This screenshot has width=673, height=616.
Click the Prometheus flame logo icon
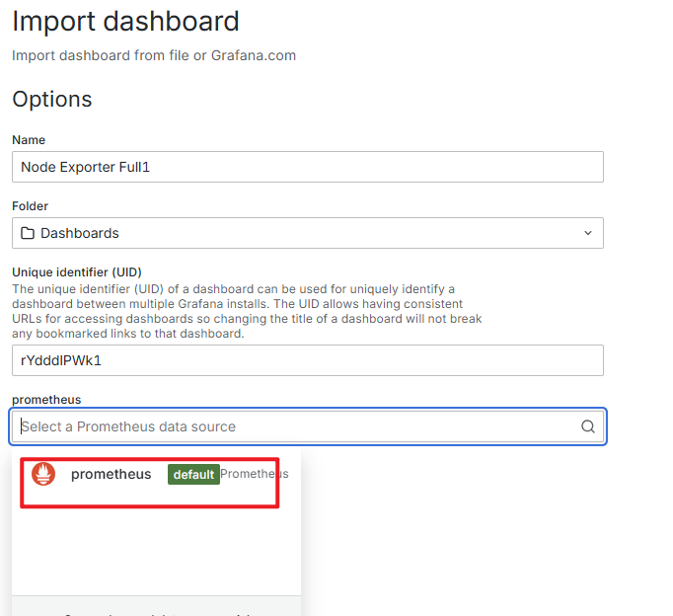click(x=43, y=474)
